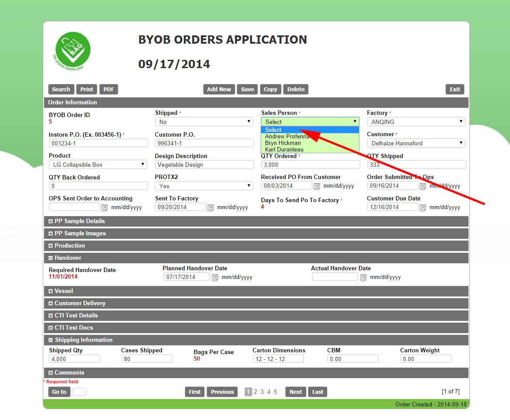Open the Customer dropdown showing Delhaize Hannaford
The width and height of the screenshot is (510, 420).
[x=416, y=143]
